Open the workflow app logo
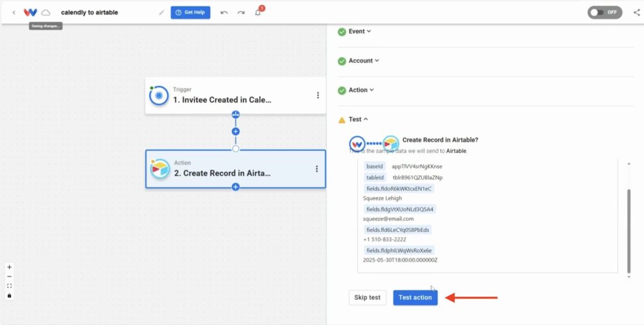Viewport: 644px width, 325px height. (x=30, y=13)
